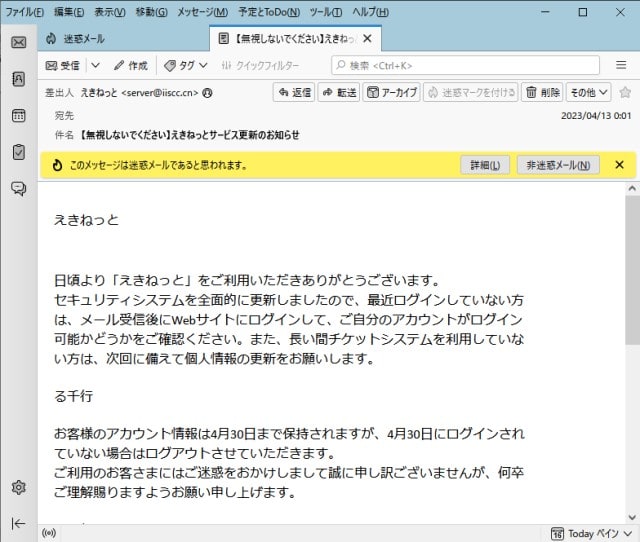Click sender contact icon next to address

coord(207,93)
